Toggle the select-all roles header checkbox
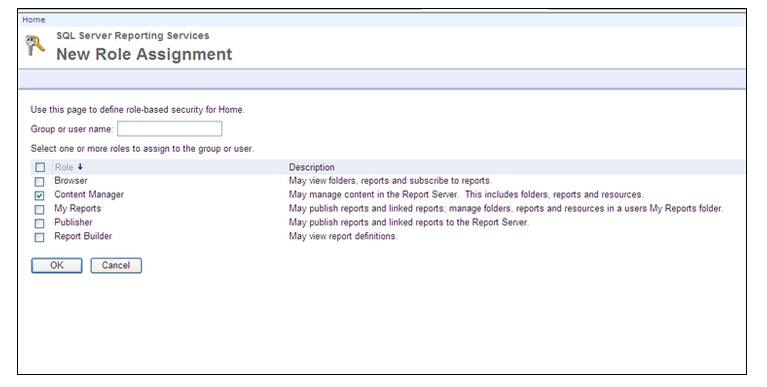The width and height of the screenshot is (767, 387). tap(40, 167)
